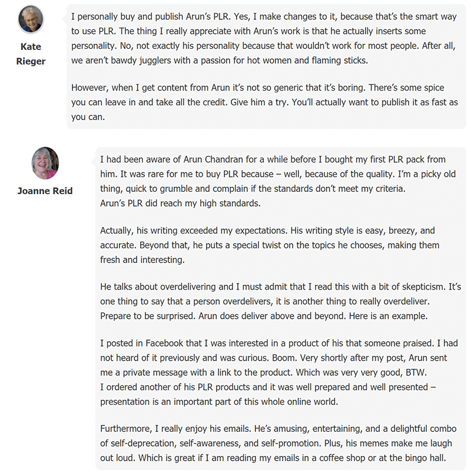Viewport: 471px width, 476px height.
Task: Click Joanne Reid's profile photo
Action: pos(45,163)
